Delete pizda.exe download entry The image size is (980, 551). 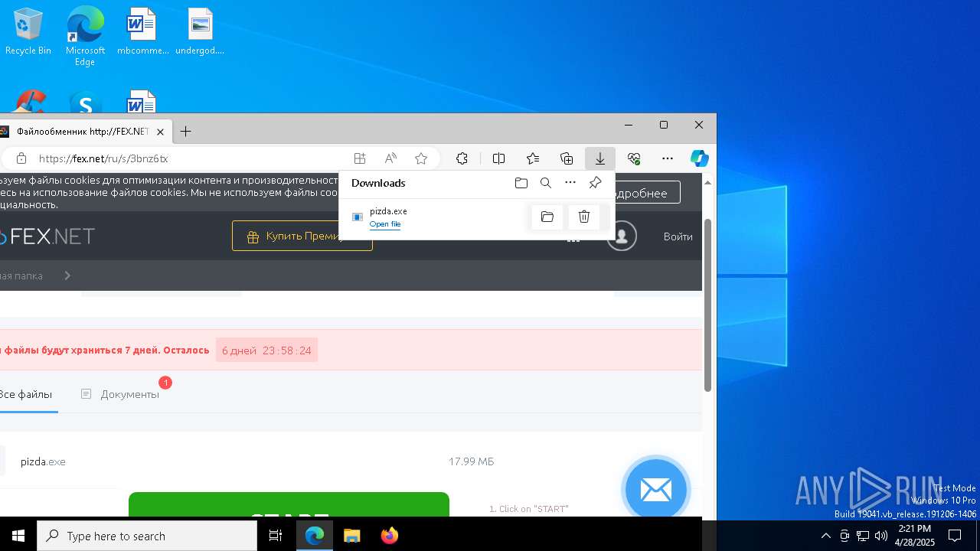584,217
